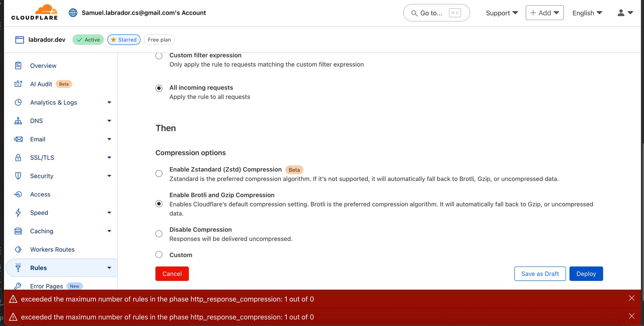Open the Add dropdown button
The width and height of the screenshot is (644, 326).
544,13
